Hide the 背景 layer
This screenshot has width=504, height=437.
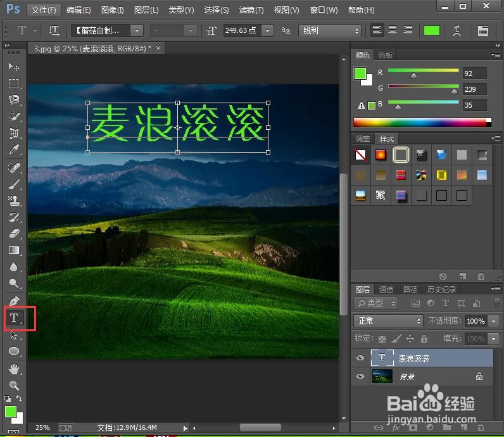pos(360,376)
